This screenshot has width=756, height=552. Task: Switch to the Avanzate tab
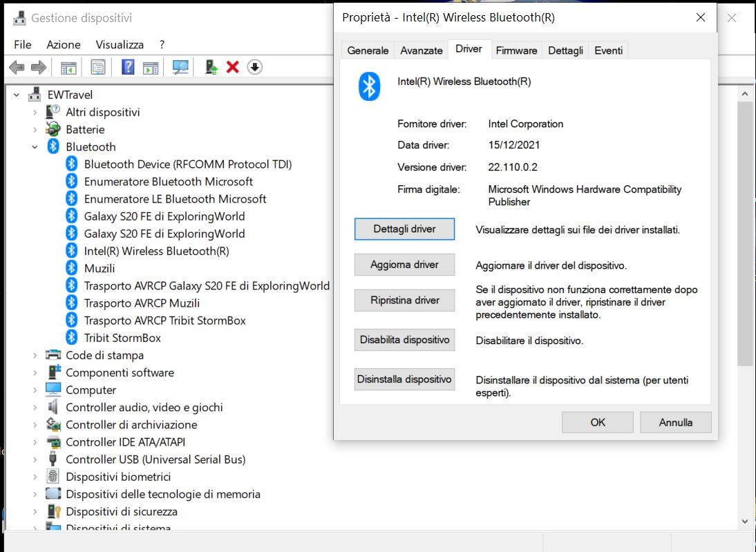coord(422,50)
